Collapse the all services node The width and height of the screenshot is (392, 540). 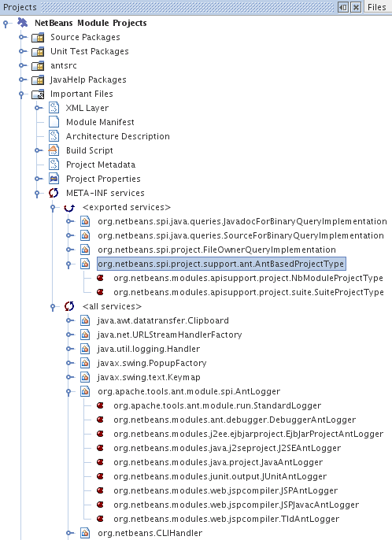tap(53, 307)
